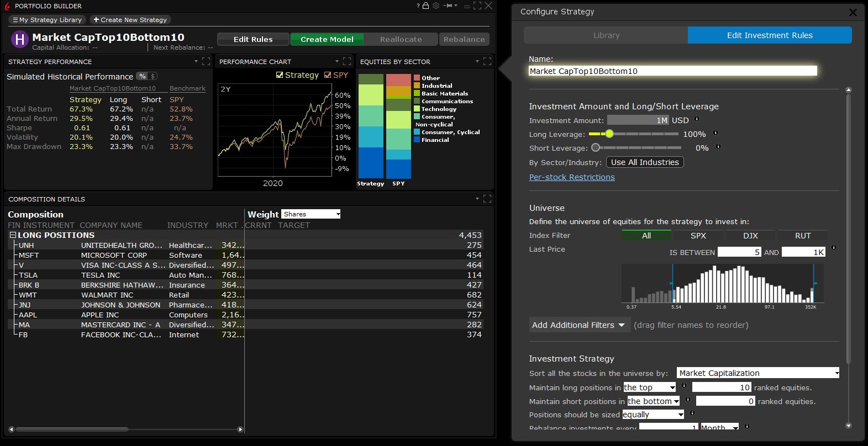
Task: Click the Rebalance button
Action: 464,39
